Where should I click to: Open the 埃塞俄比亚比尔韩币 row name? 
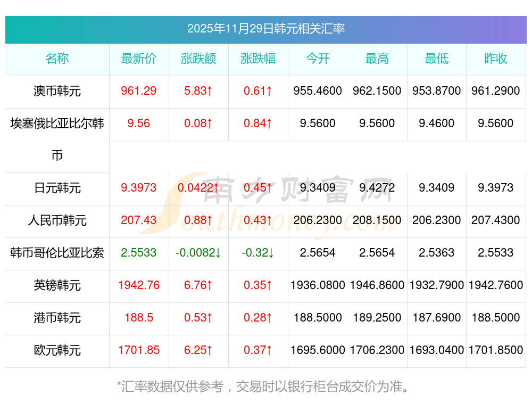(x=57, y=124)
